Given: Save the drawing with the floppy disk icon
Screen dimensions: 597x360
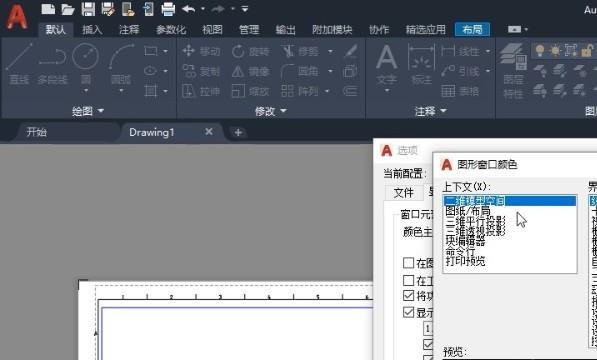Looking at the screenshot, I should pos(88,9).
